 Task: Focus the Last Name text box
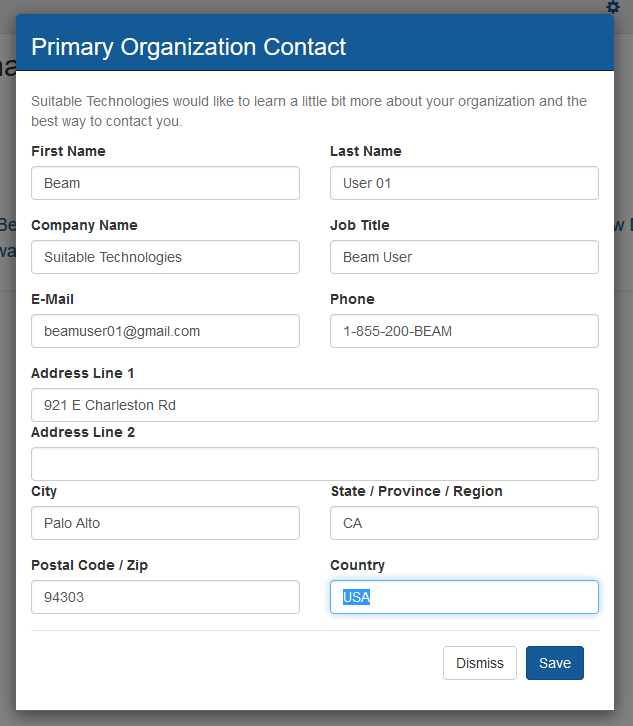click(x=464, y=183)
